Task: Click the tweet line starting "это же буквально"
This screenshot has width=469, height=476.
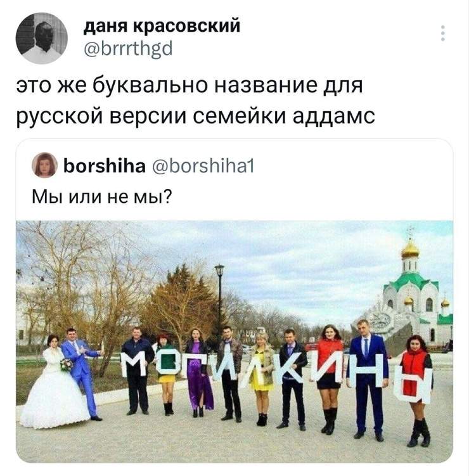Action: 190,86
